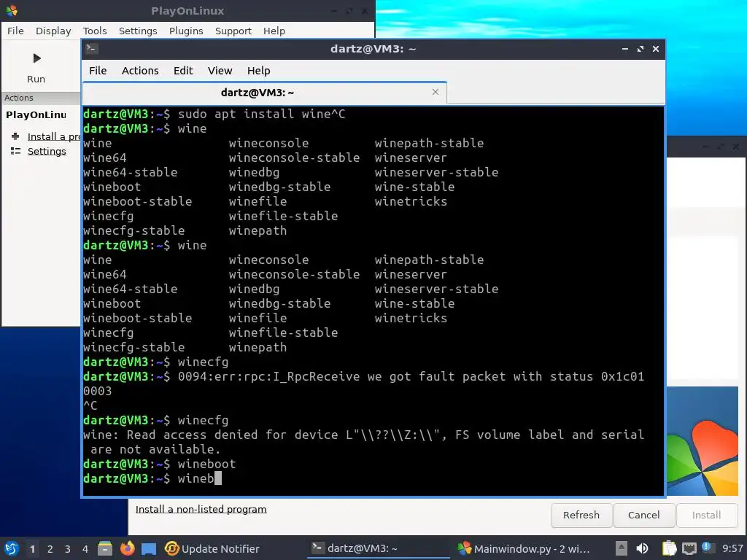
Task: Click the PlayOnLinux logo in its title bar
Action: point(11,10)
